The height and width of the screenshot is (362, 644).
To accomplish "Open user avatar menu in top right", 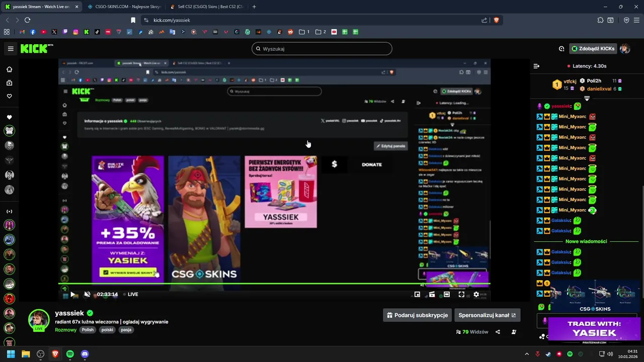I will (625, 49).
